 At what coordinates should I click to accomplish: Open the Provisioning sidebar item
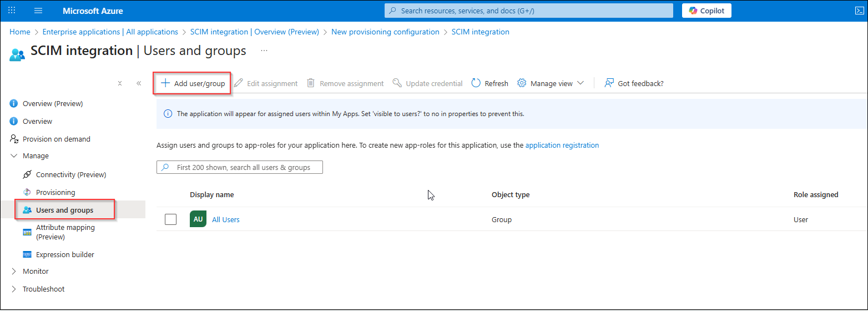click(x=55, y=192)
